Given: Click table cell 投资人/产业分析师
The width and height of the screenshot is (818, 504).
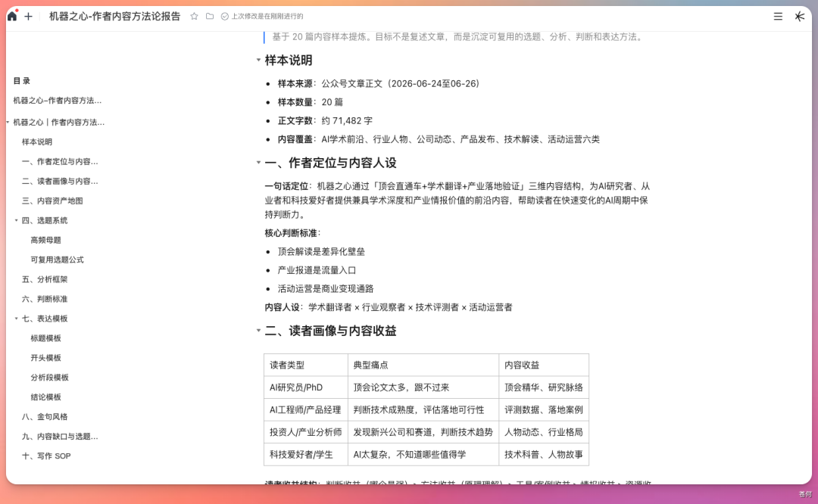Looking at the screenshot, I should (x=306, y=432).
